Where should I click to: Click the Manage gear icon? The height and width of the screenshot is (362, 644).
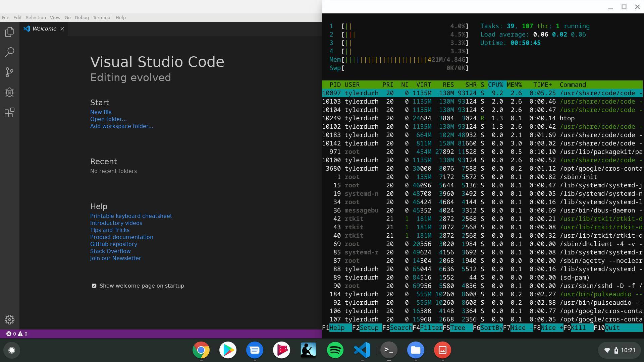[x=9, y=319]
